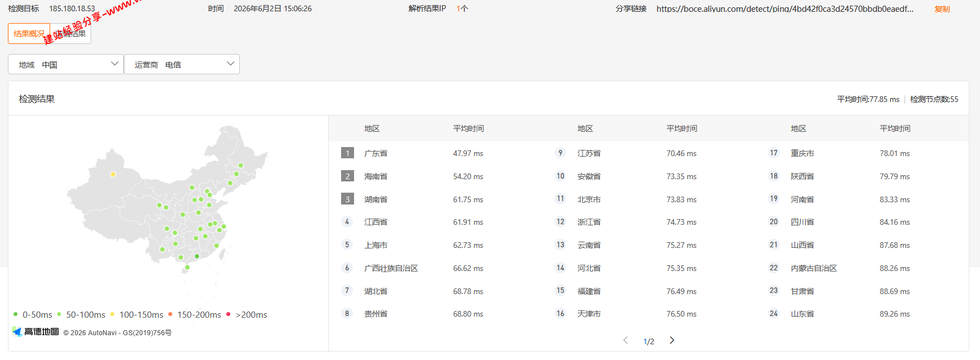Screen dimensions: 980x360
Task: Select the 贵州省 row text
Action: (x=375, y=314)
